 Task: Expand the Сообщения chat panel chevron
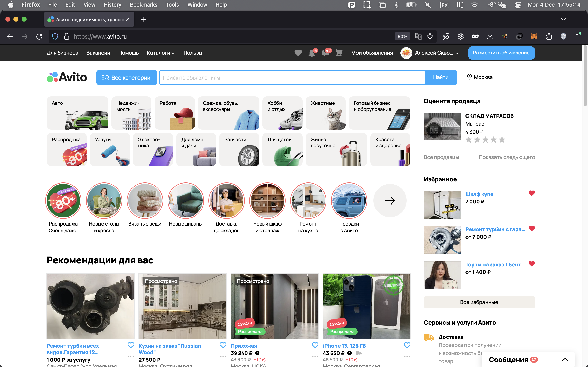coord(565,360)
